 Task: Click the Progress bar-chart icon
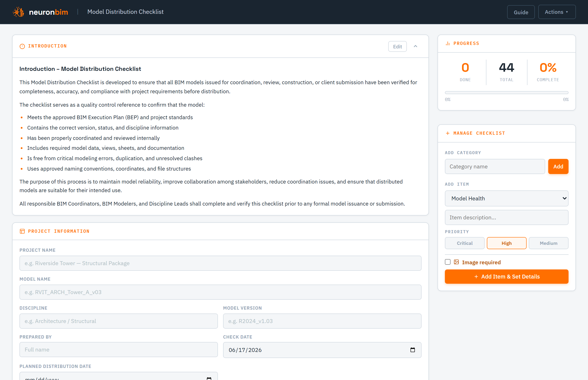click(448, 43)
